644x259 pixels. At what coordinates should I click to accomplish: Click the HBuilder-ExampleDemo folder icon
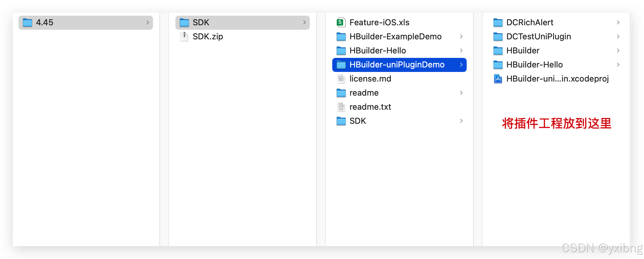point(341,37)
